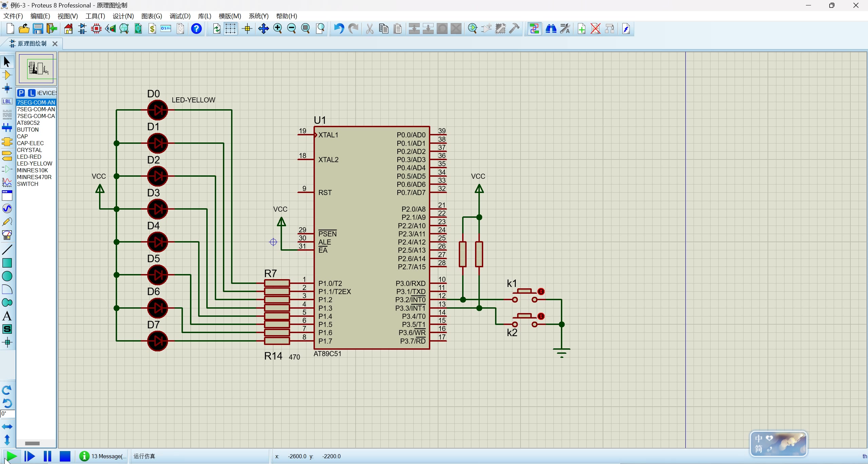Click the binoculars search and tag icon
The height and width of the screenshot is (464, 868).
coord(551,29)
